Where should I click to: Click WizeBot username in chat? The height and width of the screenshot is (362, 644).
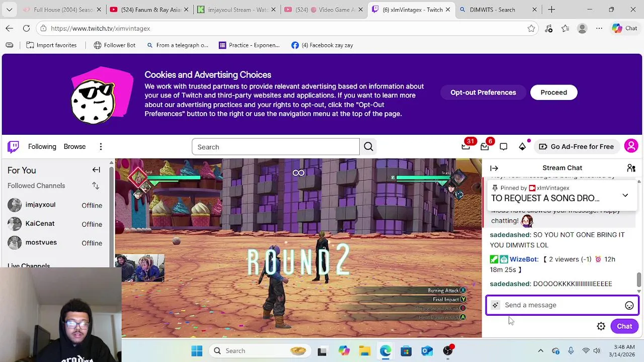coord(524,259)
